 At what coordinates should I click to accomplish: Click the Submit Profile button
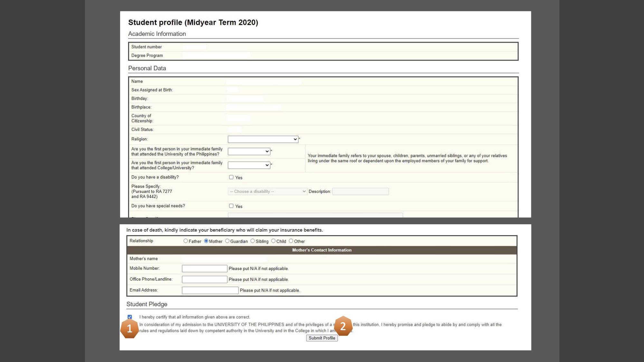pos(322,338)
